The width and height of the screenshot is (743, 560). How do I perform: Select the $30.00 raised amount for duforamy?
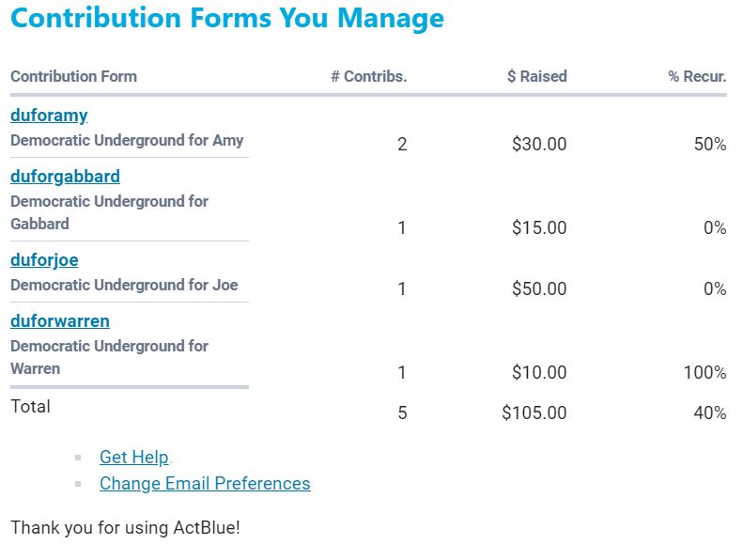(x=539, y=145)
